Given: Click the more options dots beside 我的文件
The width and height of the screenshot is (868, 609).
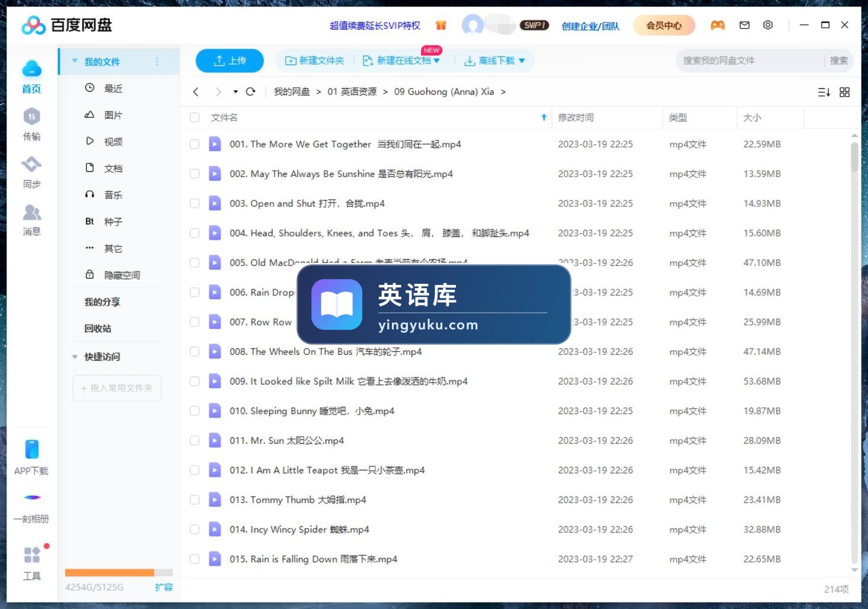Looking at the screenshot, I should [x=157, y=62].
